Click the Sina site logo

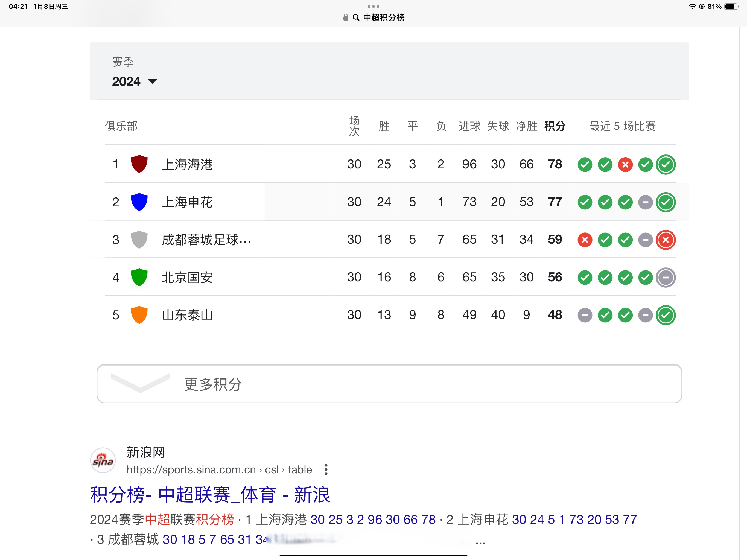coord(103,460)
